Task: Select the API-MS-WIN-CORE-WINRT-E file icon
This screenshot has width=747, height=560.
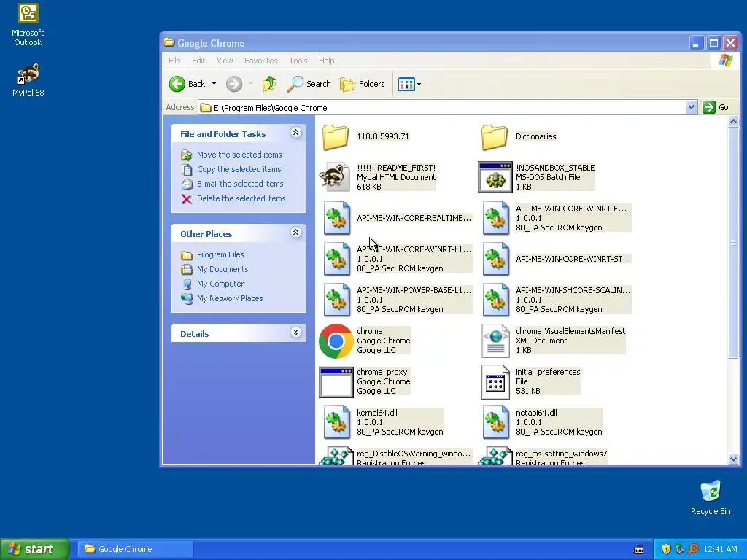Action: (496, 218)
